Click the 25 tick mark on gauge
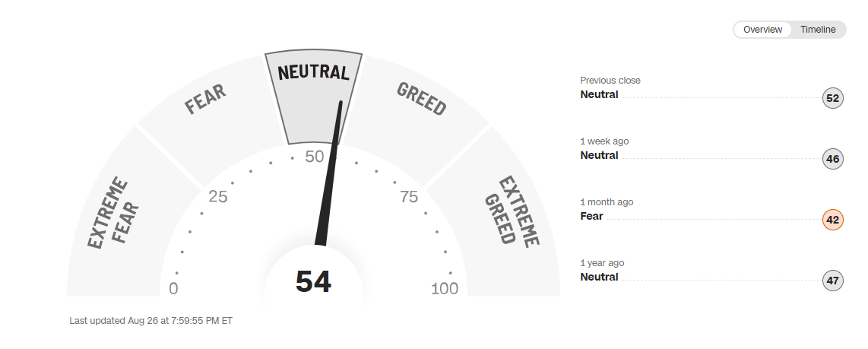This screenshot has width=868, height=349. tap(218, 197)
